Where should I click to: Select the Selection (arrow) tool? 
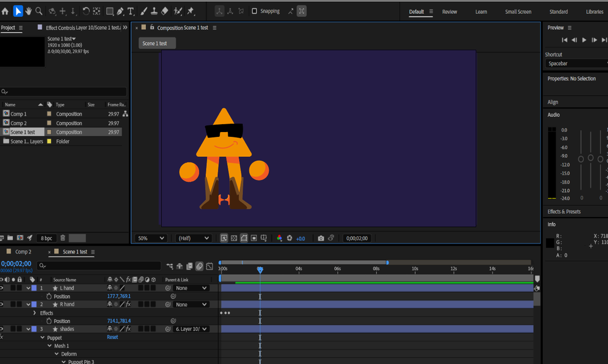tap(18, 11)
